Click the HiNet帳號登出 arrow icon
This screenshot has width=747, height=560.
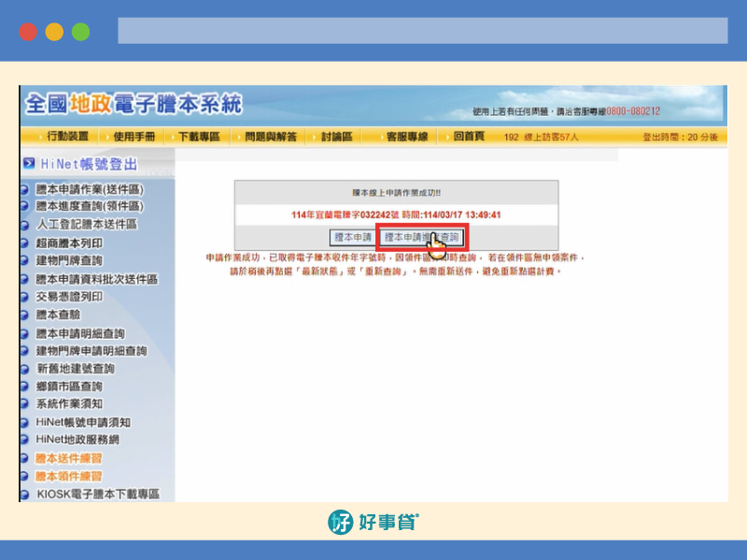click(x=29, y=164)
